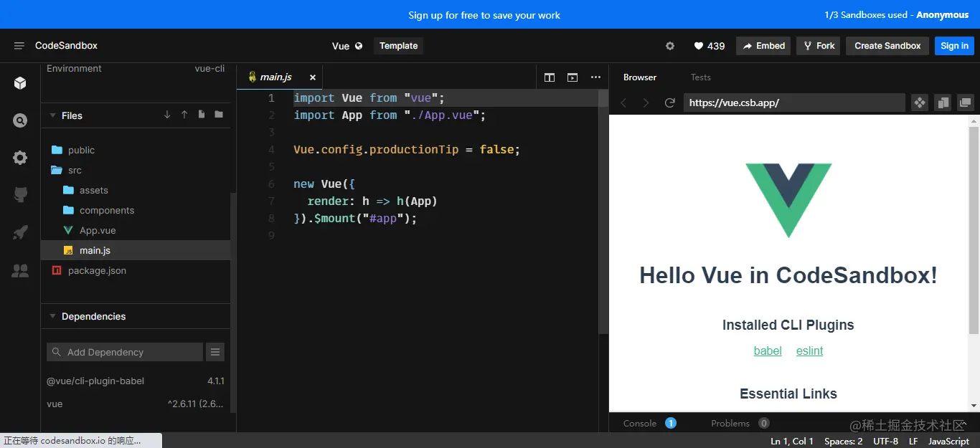Fork this sandbox

coord(818,46)
